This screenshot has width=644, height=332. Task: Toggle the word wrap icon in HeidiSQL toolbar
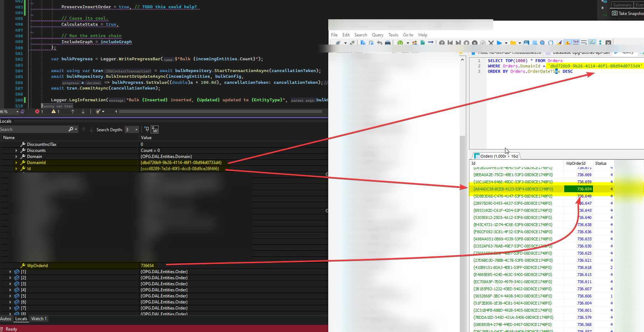click(584, 43)
